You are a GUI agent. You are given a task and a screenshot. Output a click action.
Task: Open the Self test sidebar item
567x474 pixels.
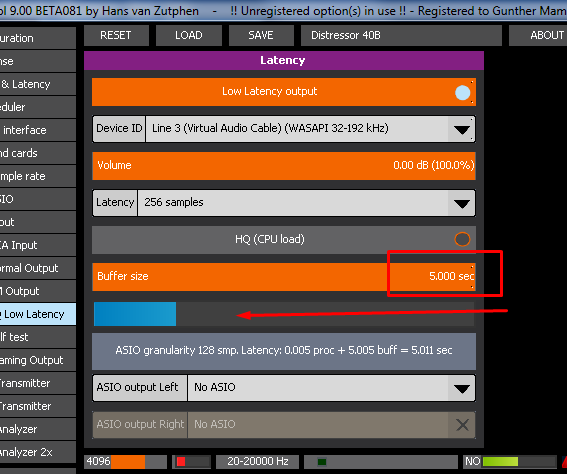click(38, 337)
